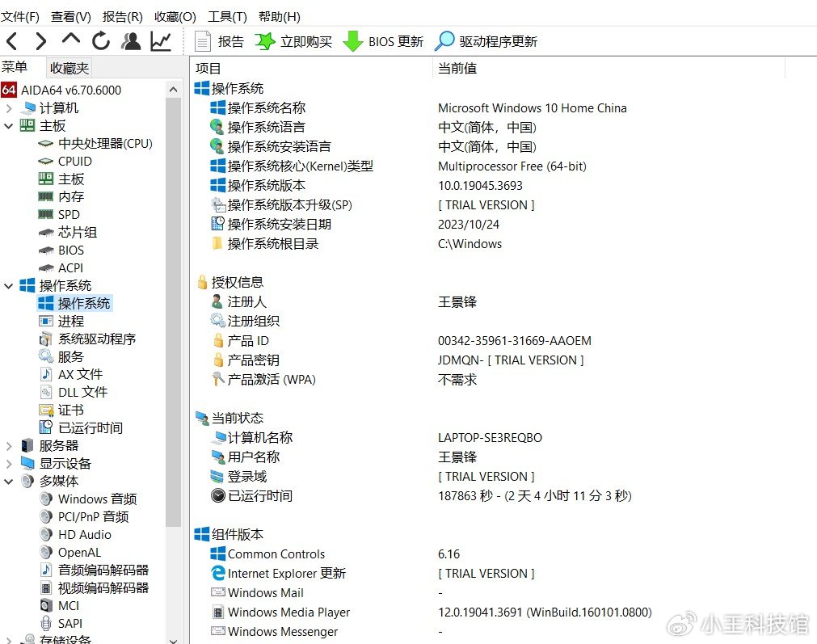Click the SPD module icon
The width and height of the screenshot is (817, 644).
click(x=46, y=215)
